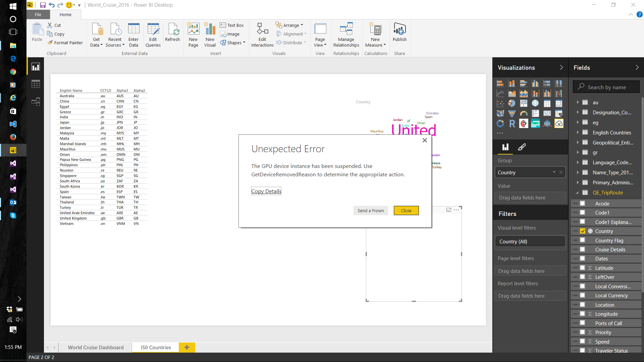Switch to Data view in left sidebar
The image size is (644, 362).
click(36, 84)
